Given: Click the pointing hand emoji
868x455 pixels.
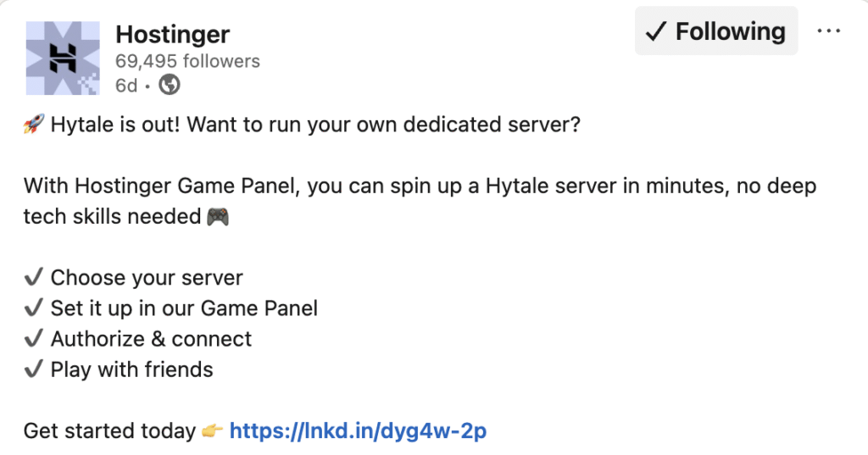Looking at the screenshot, I should click(212, 431).
